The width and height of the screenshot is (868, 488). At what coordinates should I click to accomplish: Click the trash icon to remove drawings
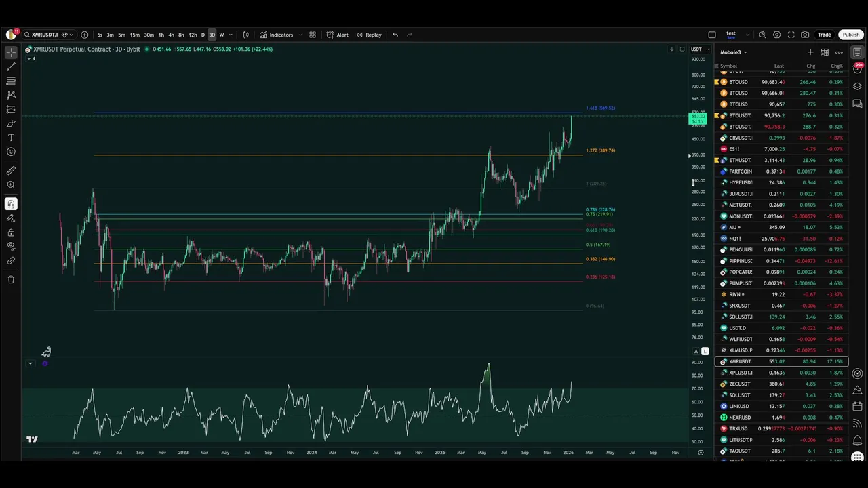point(11,279)
